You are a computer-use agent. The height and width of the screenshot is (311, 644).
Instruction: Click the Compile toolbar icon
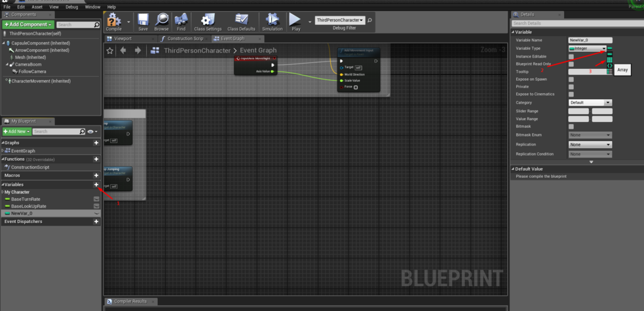[x=114, y=20]
